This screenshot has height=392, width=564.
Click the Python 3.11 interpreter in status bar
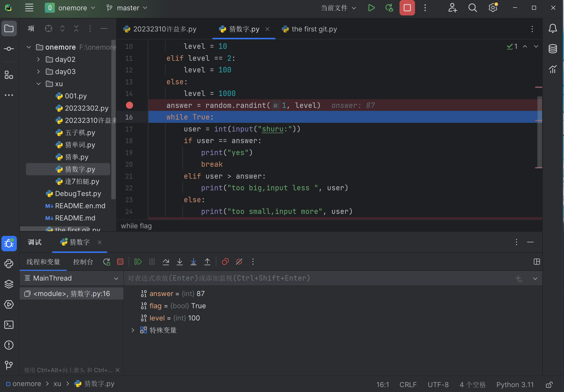[515, 384]
